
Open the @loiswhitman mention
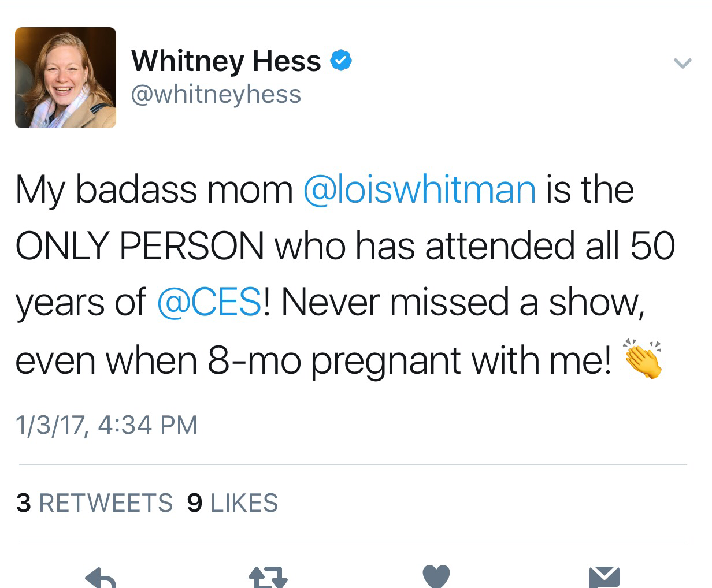coord(420,189)
